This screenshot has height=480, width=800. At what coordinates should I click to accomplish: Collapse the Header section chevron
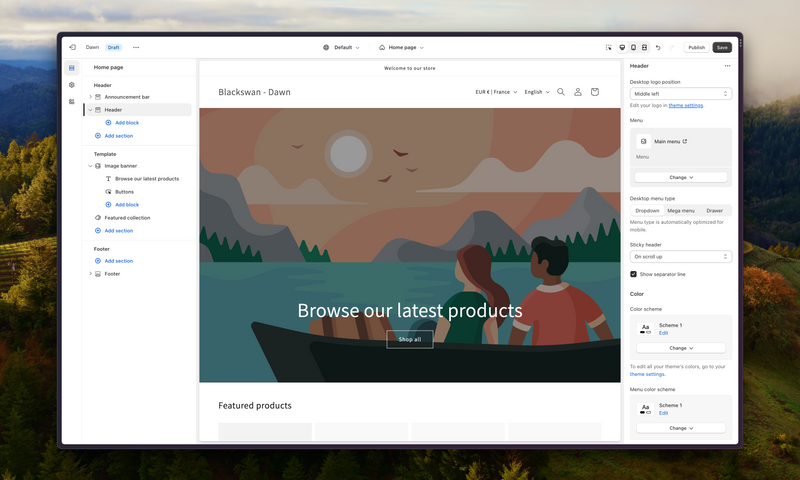pyautogui.click(x=90, y=110)
